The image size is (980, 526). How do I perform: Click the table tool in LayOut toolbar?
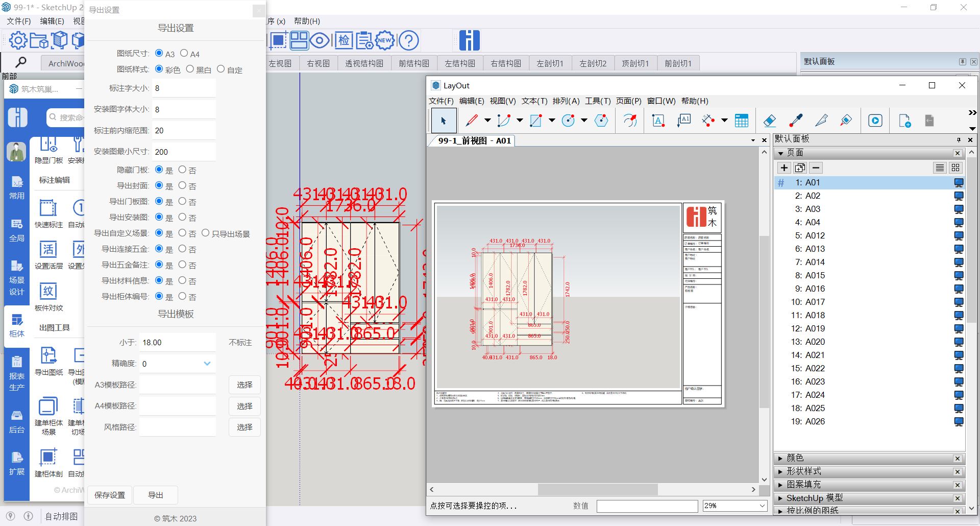pos(741,121)
